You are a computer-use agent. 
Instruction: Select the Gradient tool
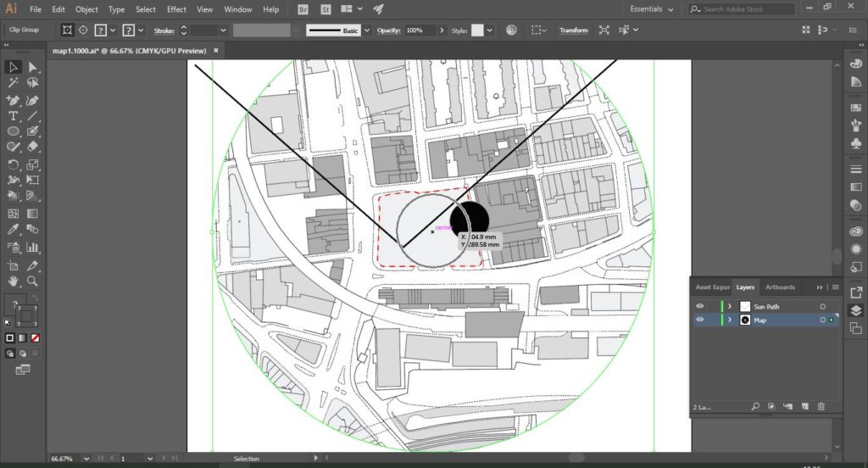pos(33,214)
